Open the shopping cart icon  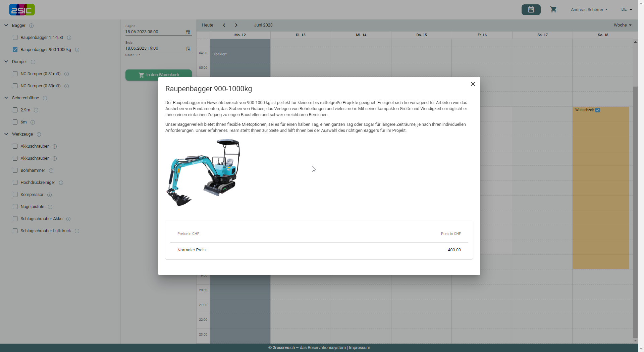[x=553, y=10]
